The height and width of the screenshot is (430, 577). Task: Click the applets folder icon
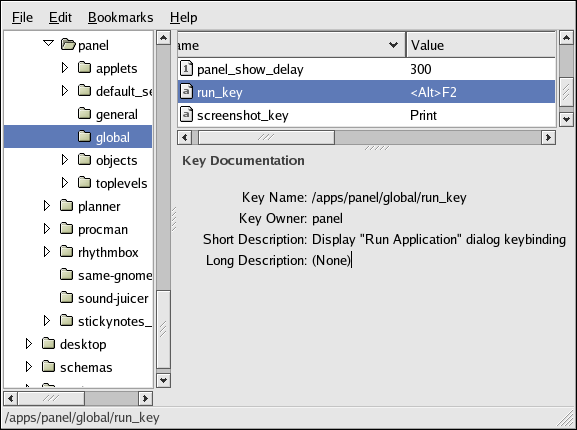pyautogui.click(x=85, y=68)
